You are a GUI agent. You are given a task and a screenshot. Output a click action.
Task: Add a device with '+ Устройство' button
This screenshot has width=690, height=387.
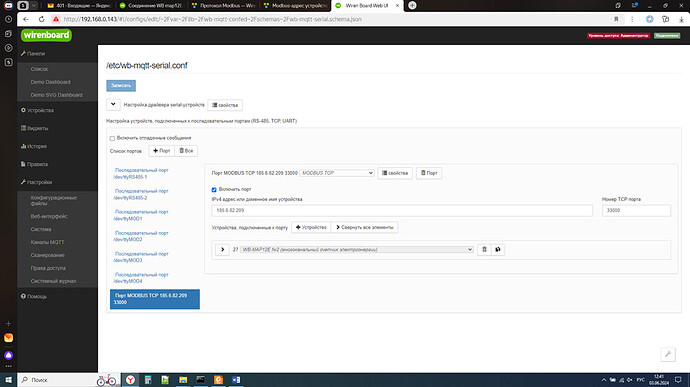(311, 228)
